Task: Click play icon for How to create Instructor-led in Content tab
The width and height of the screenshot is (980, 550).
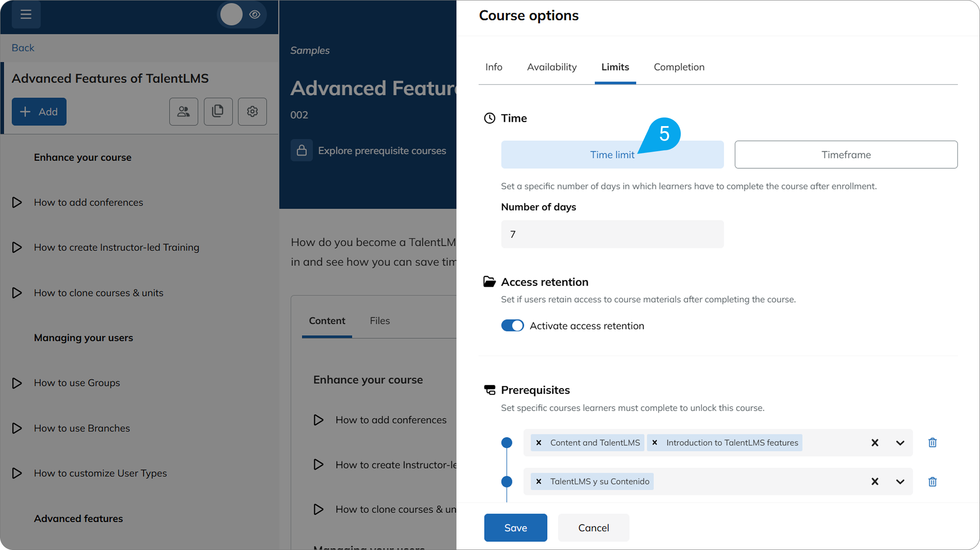Action: (318, 465)
